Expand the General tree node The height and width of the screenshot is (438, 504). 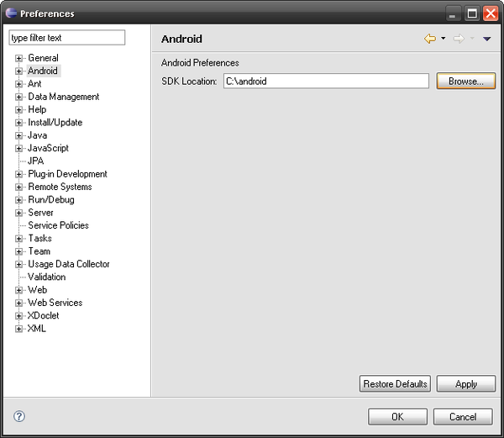coord(18,58)
